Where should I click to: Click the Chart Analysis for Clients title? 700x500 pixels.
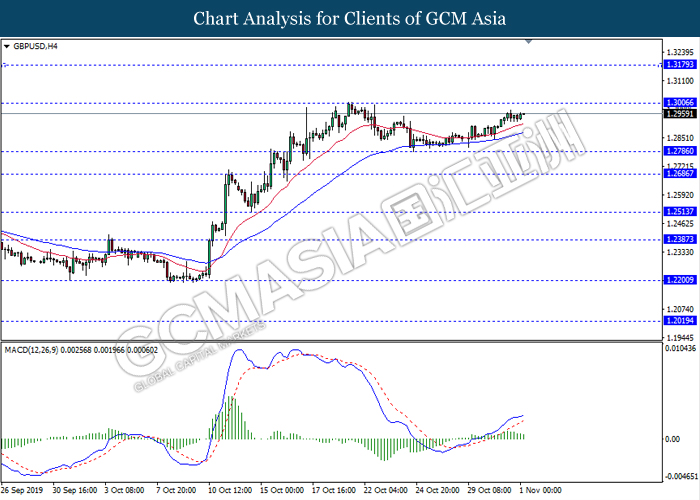coord(350,19)
